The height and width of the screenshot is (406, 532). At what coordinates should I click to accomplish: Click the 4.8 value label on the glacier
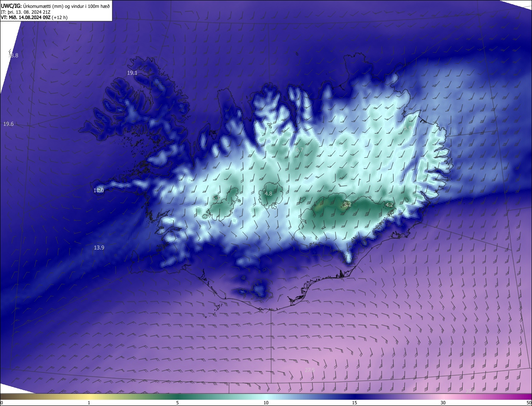coord(268,193)
